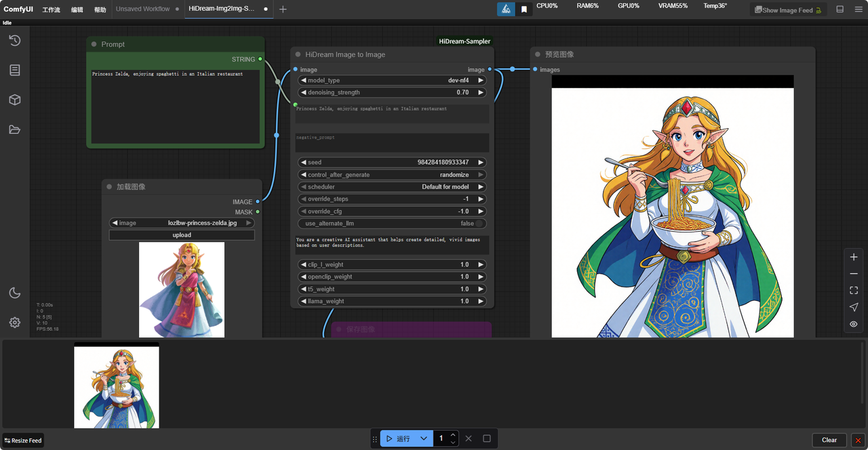This screenshot has width=868, height=450.
Task: Collapse the Prompt node via its dot
Action: 94,44
